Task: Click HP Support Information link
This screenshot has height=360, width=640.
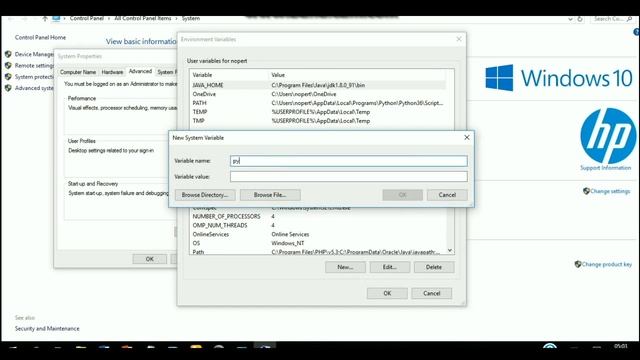Action: [x=606, y=168]
